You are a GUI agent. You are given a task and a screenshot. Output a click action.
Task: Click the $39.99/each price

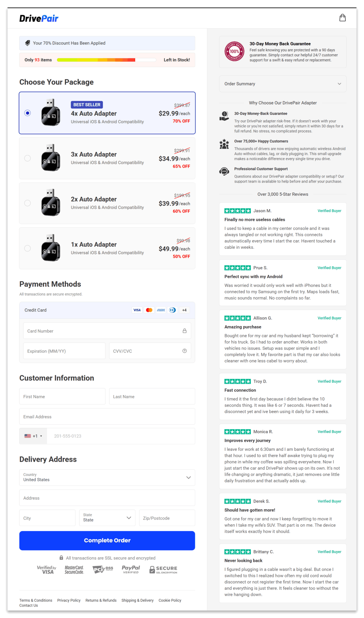[x=174, y=203]
